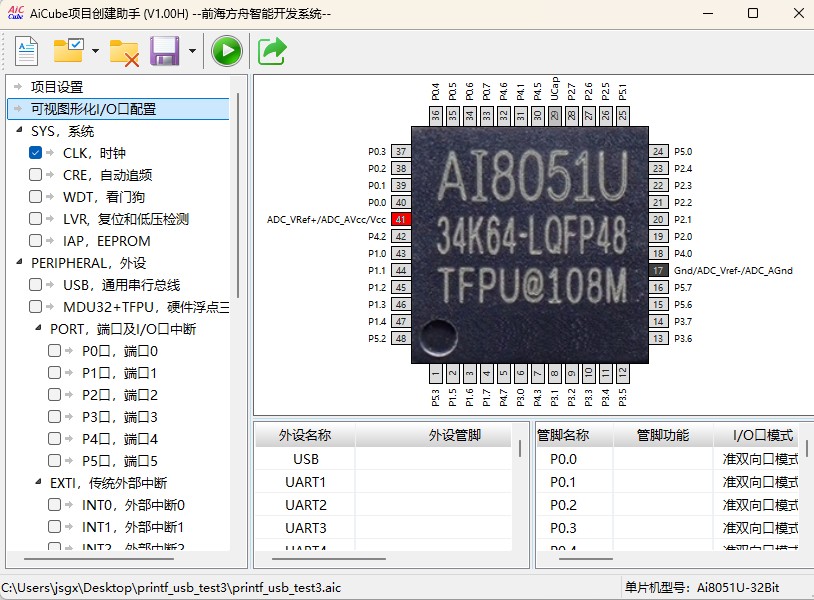
Task: Click red pin 41 on the chip
Action: [401, 220]
